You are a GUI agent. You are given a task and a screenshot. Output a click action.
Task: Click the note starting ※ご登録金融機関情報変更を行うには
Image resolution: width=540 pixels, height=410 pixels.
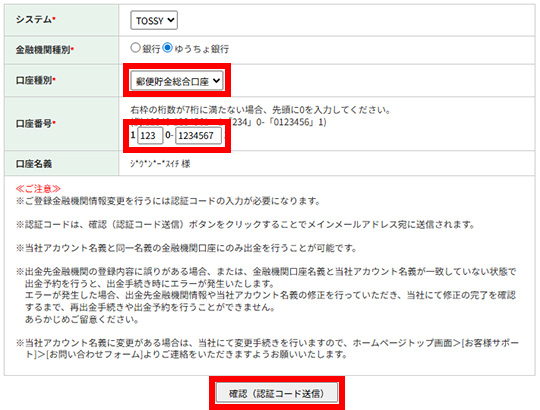pyautogui.click(x=168, y=201)
